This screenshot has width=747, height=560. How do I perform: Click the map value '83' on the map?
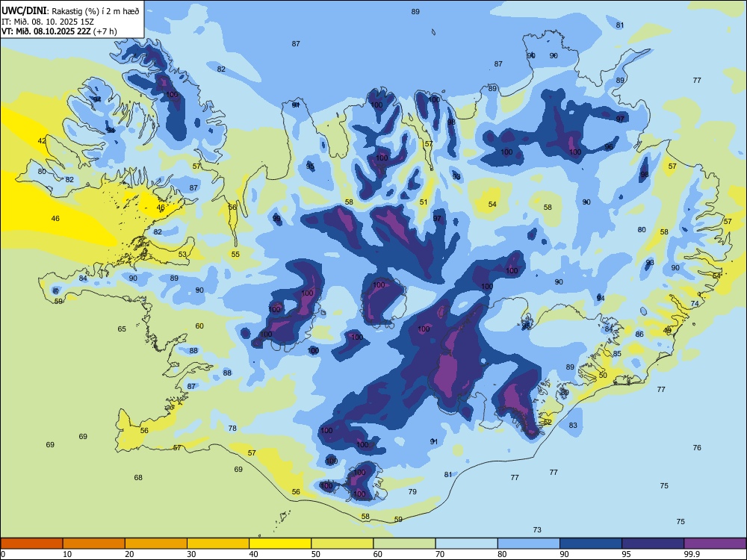[x=573, y=426]
